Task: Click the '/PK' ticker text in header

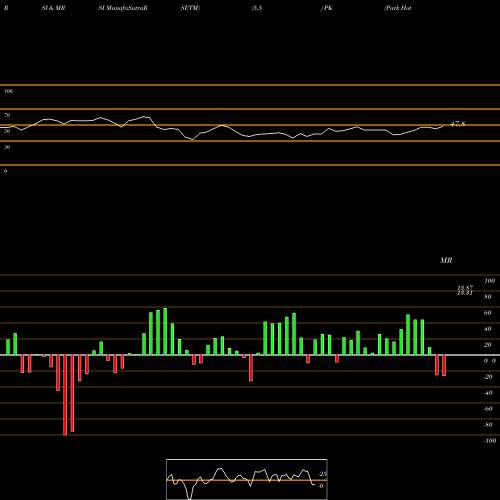Action: point(327,8)
